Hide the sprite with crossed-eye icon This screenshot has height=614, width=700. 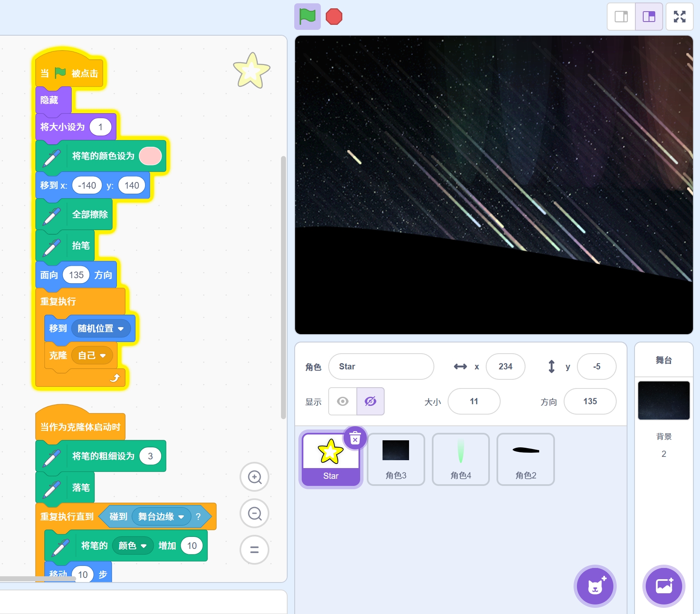point(371,401)
